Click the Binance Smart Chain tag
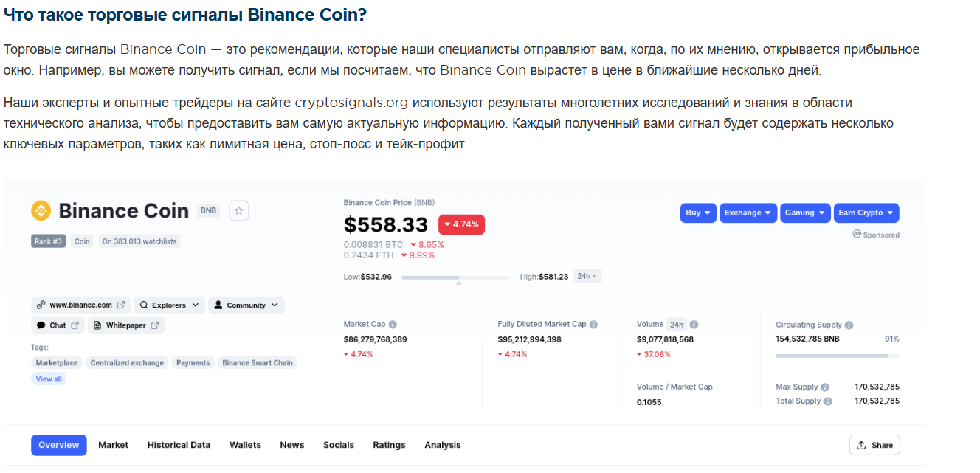Viewport: 980px width, 473px height. tap(257, 362)
